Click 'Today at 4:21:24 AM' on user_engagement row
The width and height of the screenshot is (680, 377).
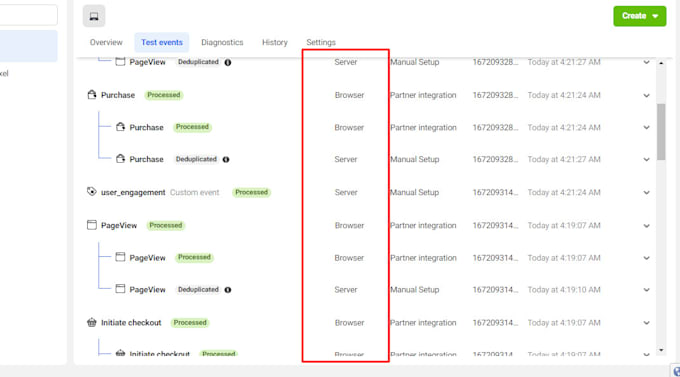(564, 192)
